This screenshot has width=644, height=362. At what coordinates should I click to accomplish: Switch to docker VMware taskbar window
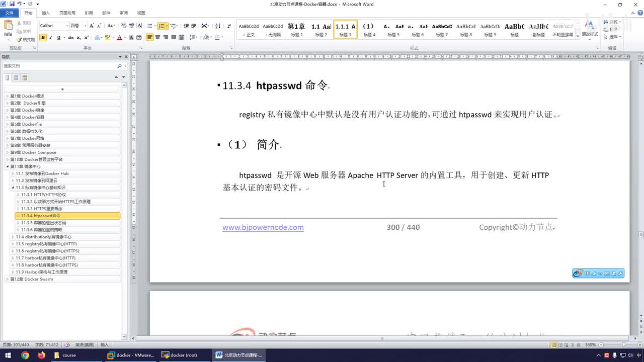pyautogui.click(x=131, y=355)
